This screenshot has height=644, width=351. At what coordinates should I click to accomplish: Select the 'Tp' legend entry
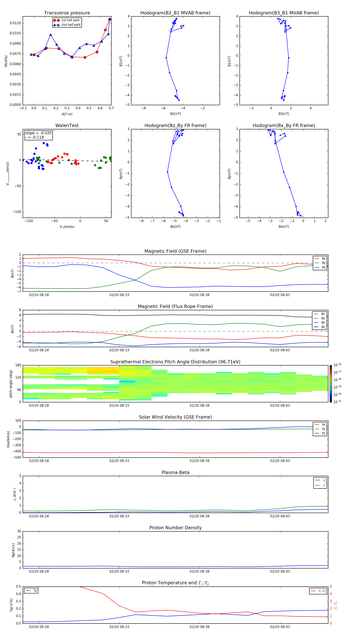(x=31, y=591)
